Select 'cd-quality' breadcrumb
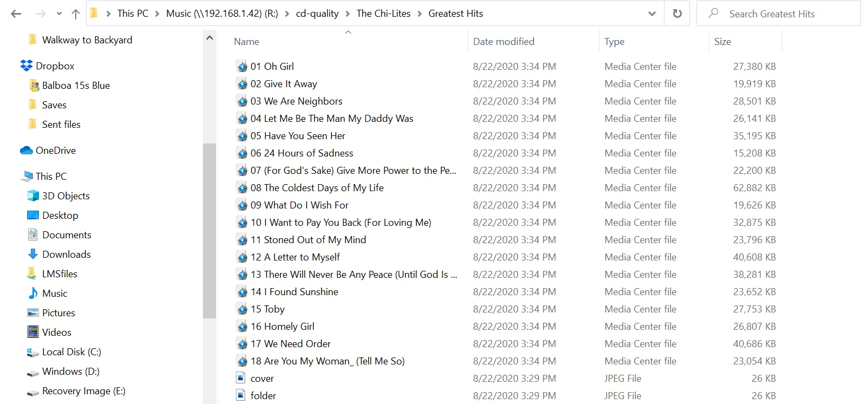 tap(317, 14)
